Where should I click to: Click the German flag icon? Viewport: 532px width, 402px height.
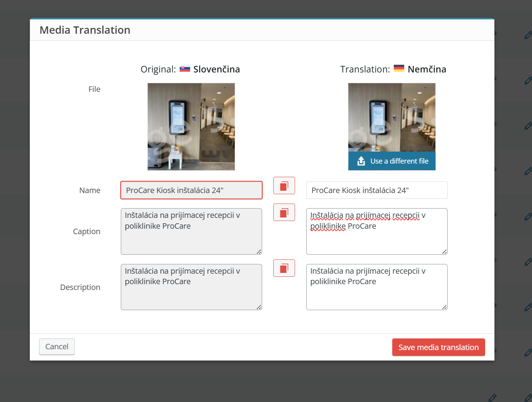click(x=399, y=68)
